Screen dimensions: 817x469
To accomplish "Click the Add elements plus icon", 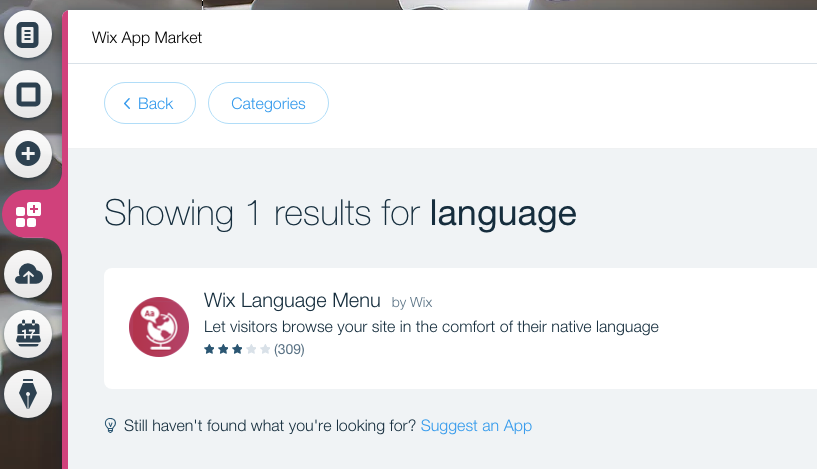I will [28, 154].
